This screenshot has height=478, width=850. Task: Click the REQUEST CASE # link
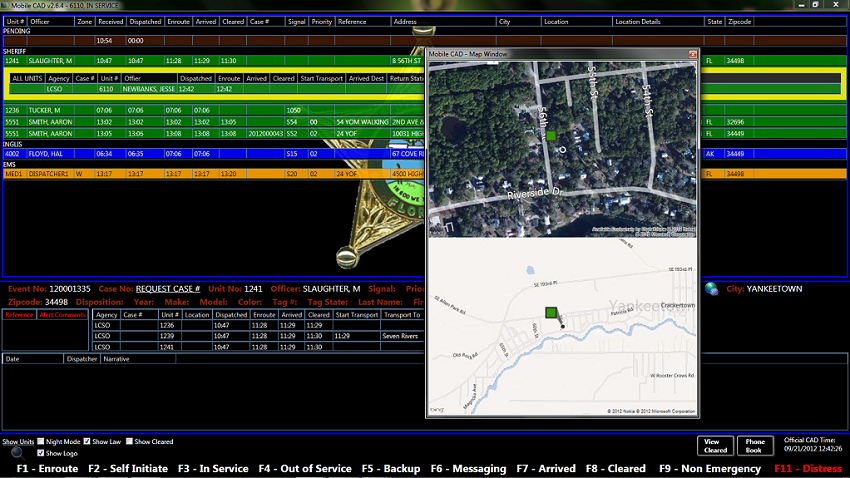point(168,289)
